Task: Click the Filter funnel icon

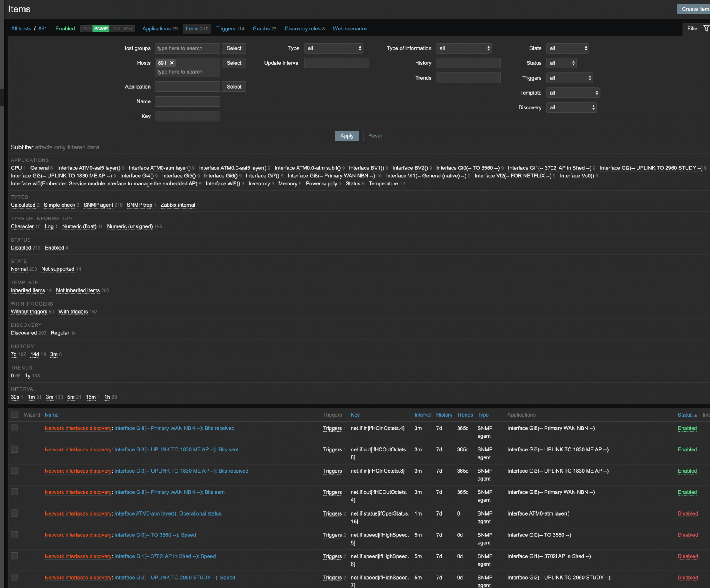Action: [x=706, y=28]
